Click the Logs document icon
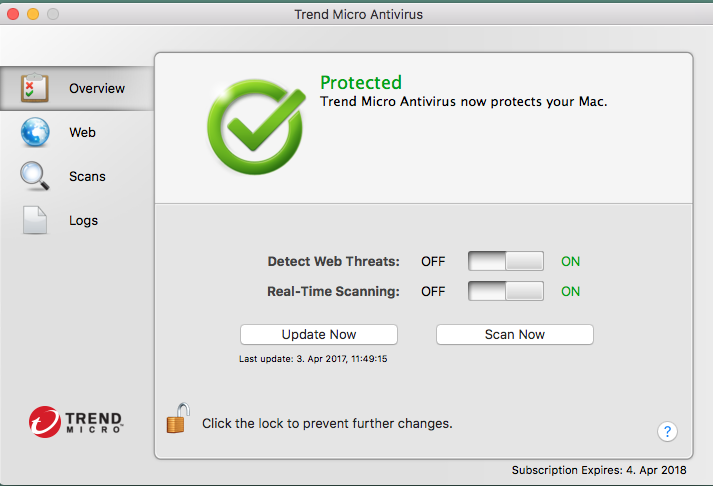Image resolution: width=713 pixels, height=486 pixels. [x=35, y=220]
